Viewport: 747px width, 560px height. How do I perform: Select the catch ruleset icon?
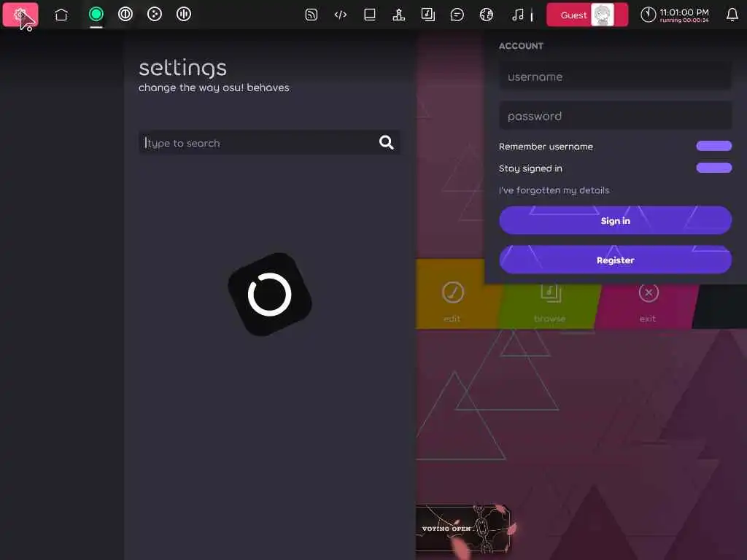coord(155,15)
